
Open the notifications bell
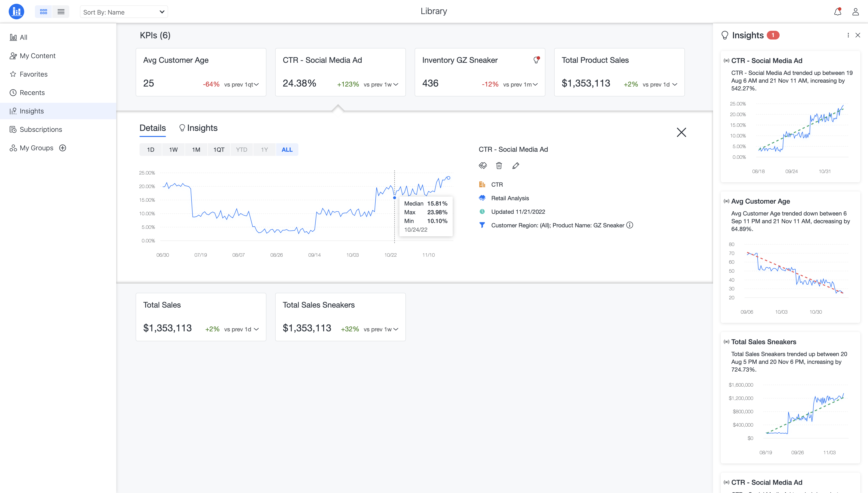(837, 12)
